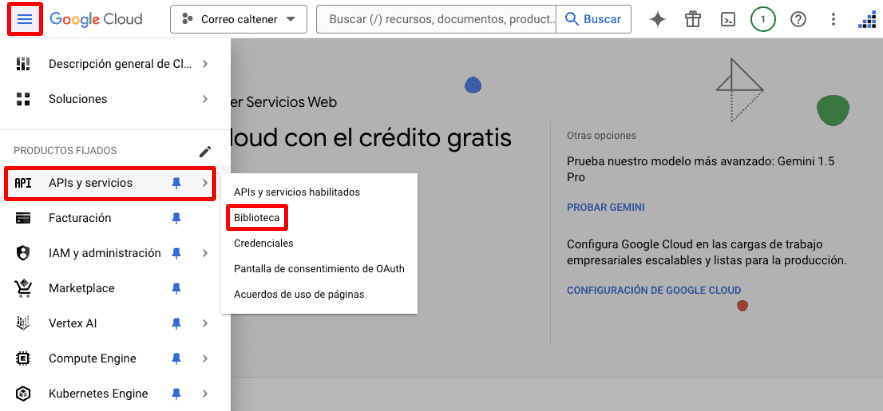Open the Correo caltener project dropdown
Viewport: 883px width, 411px height.
pyautogui.click(x=239, y=19)
